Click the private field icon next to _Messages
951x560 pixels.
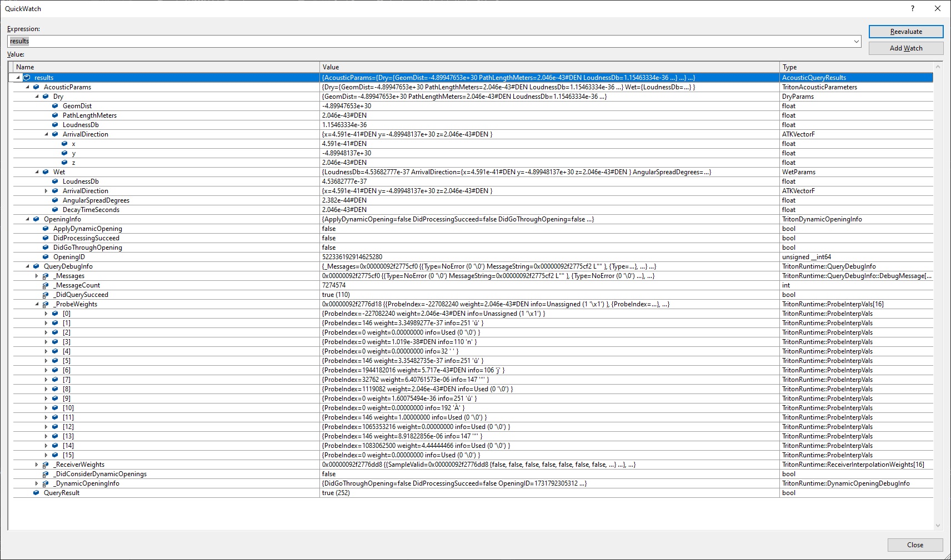(x=46, y=276)
